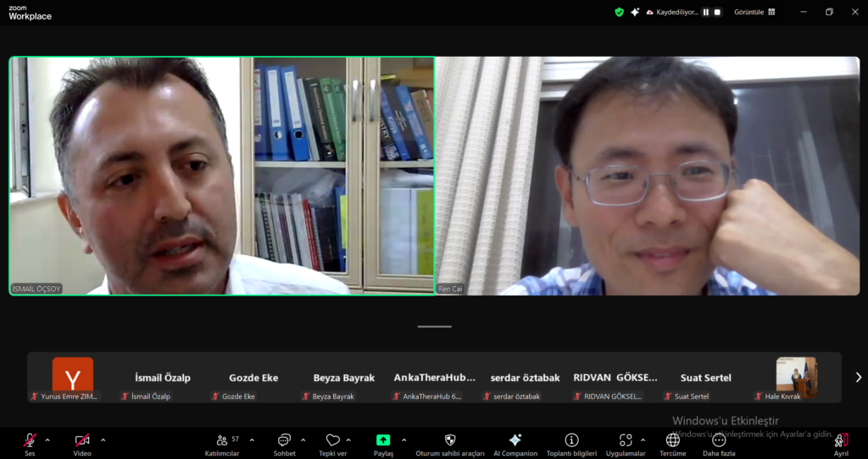Click AI Companion sparkle icon in title bar
The image size is (868, 459).
(x=635, y=12)
